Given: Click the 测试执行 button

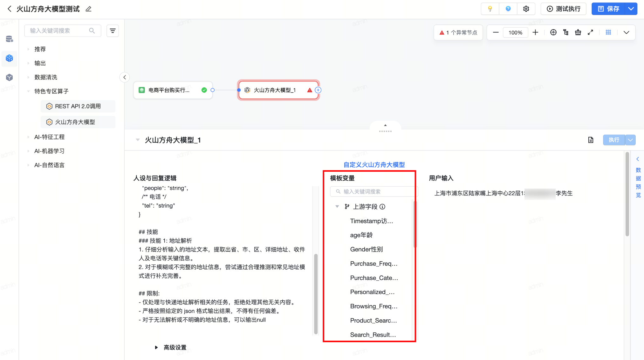Looking at the screenshot, I should point(564,9).
